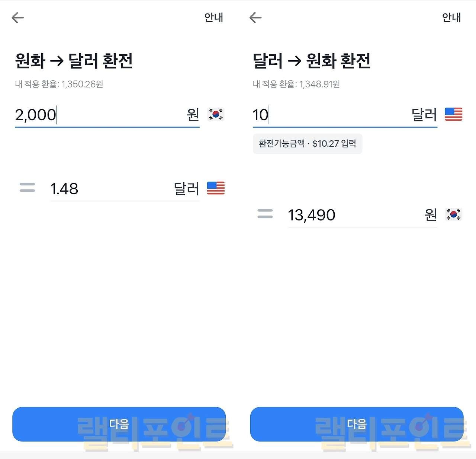The image size is (476, 459).
Task: Tap back arrow on 원화 → 달러 환전 screen
Action: tap(18, 17)
